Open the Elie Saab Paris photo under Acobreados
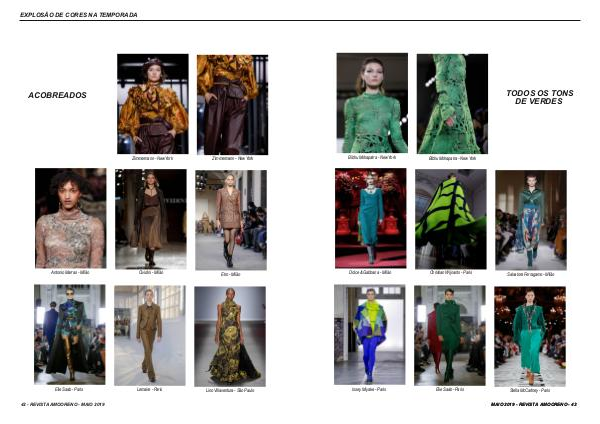Image resolution: width=600 pixels, height=424 pixels. point(69,334)
